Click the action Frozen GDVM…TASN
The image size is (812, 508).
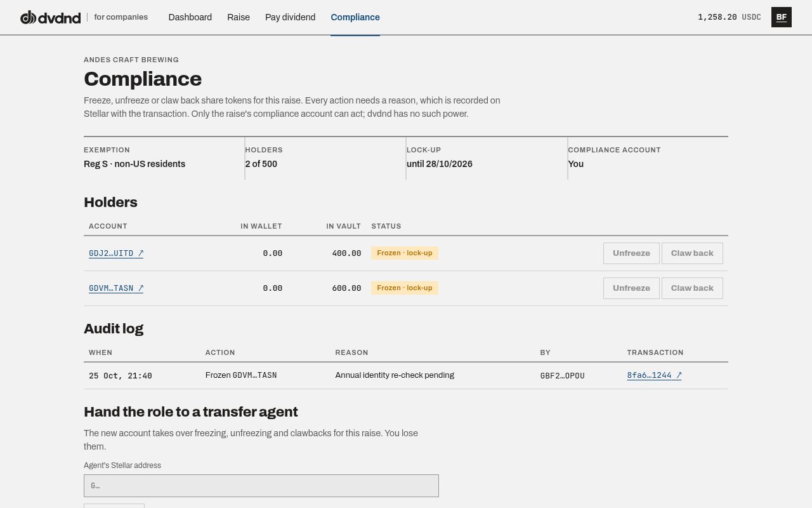pyautogui.click(x=241, y=375)
